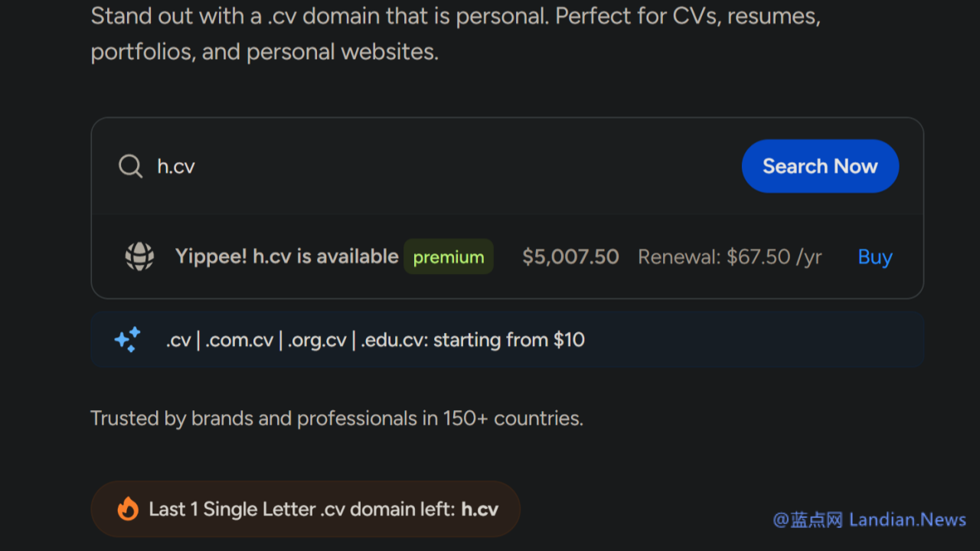This screenshot has height=551, width=980.
Task: Click the $5,007.50 price text
Action: 570,257
